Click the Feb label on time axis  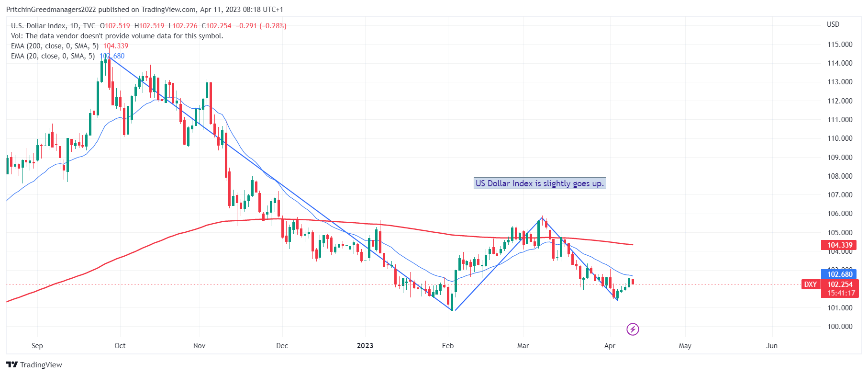(x=448, y=346)
